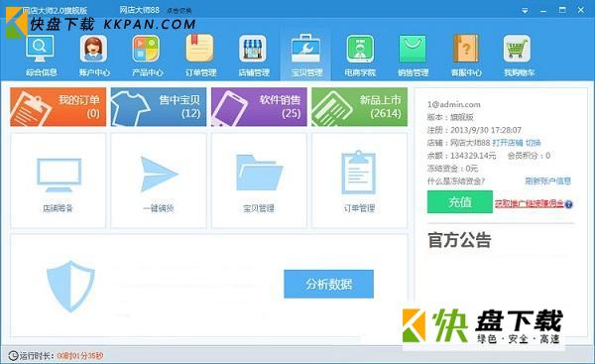Click the 分析数据 button
The height and width of the screenshot is (364, 595).
click(328, 284)
